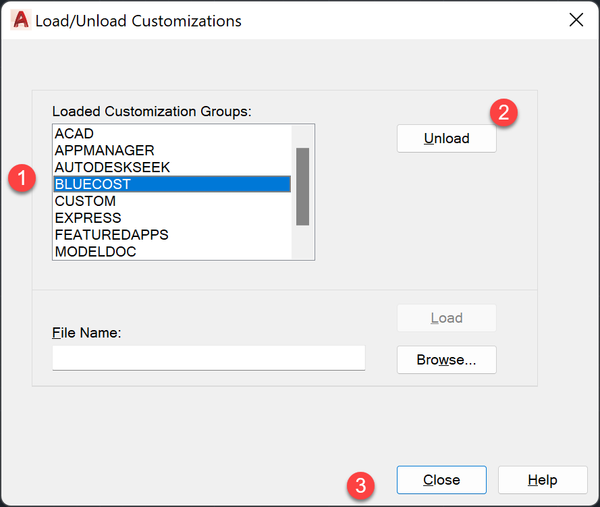This screenshot has height=507, width=600.
Task: Click the red step 2 marker
Action: pos(505,112)
